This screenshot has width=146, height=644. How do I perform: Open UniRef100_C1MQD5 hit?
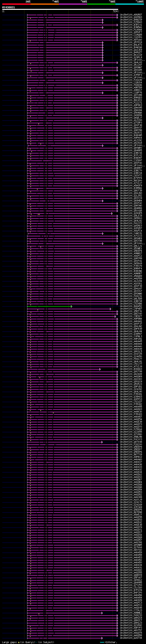click(131, 35)
